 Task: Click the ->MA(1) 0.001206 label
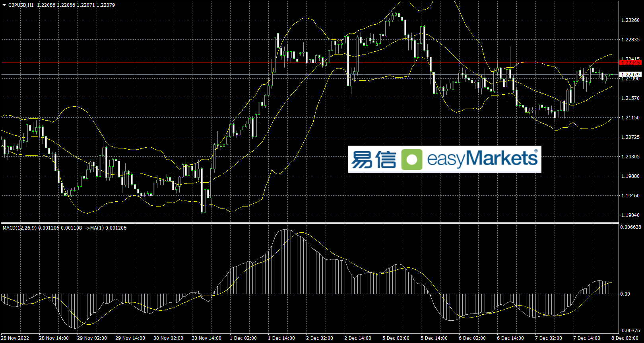click(x=106, y=228)
